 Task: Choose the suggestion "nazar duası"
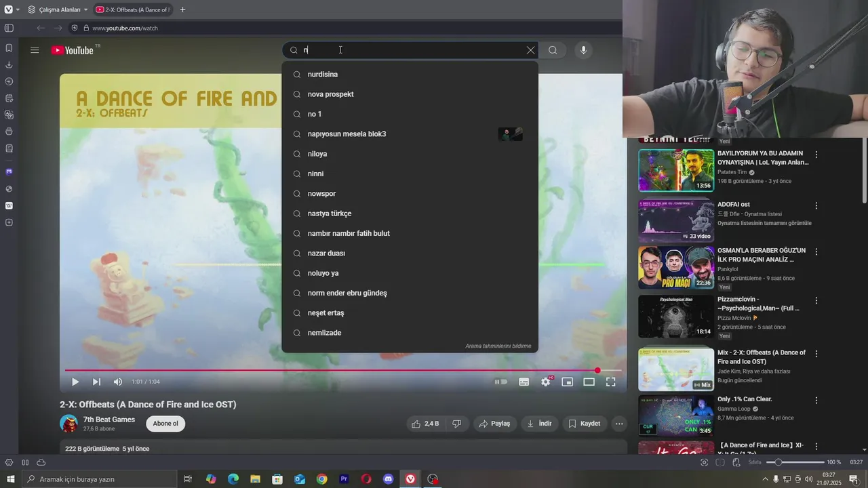(x=410, y=253)
